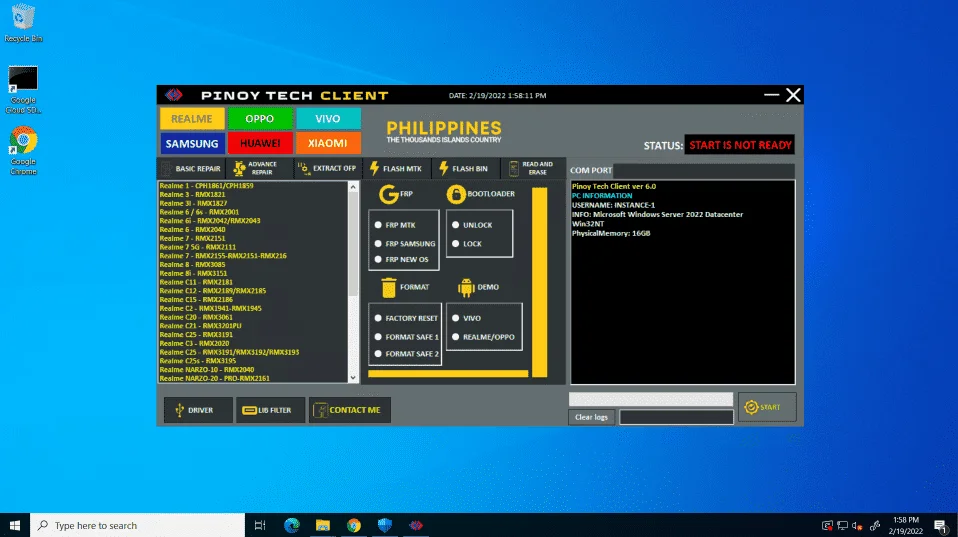958x537 pixels.
Task: Click the Google FRP icon
Action: click(388, 194)
